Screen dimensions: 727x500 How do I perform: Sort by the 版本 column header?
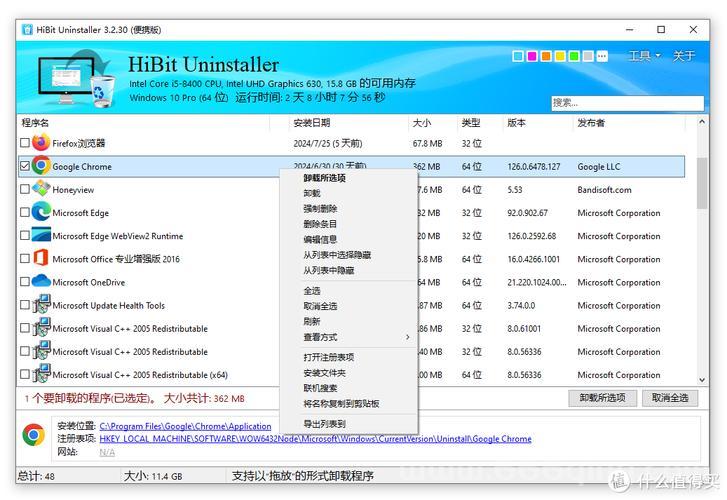pos(516,123)
